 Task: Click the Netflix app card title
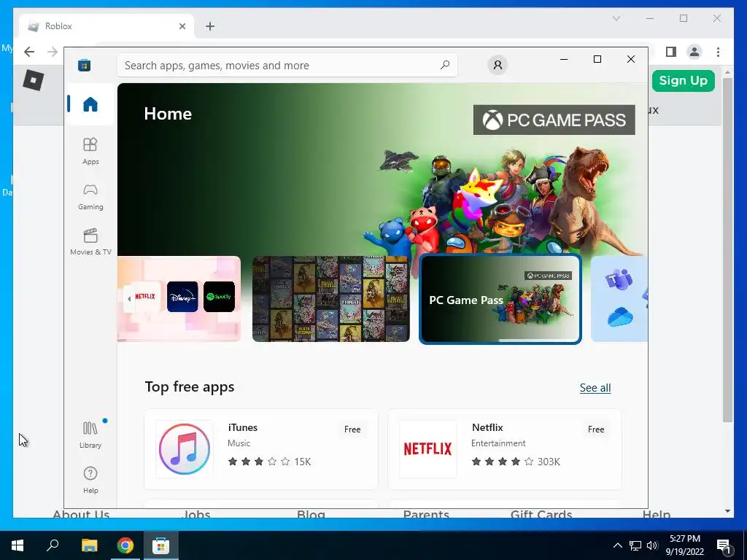coord(487,427)
